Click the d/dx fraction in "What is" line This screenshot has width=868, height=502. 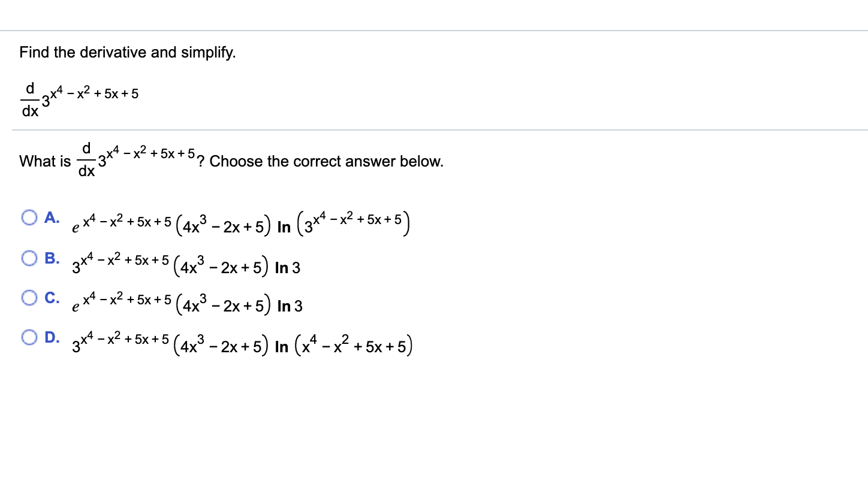coord(86,160)
